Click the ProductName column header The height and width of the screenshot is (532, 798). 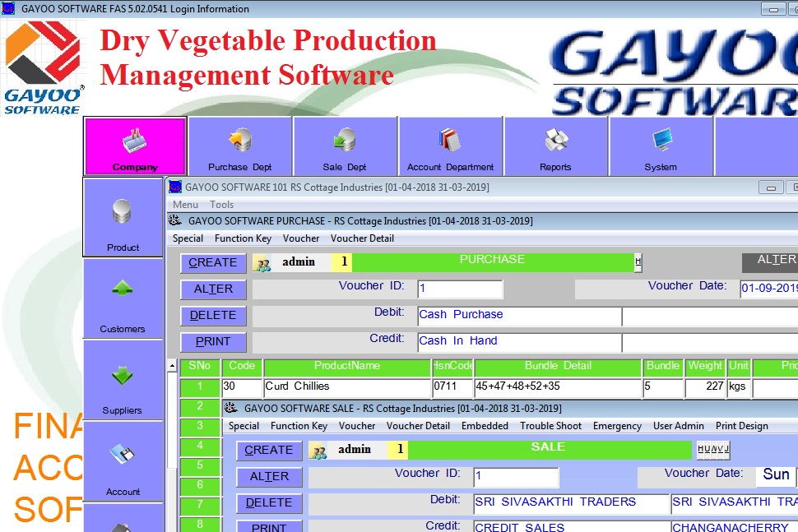tap(347, 366)
